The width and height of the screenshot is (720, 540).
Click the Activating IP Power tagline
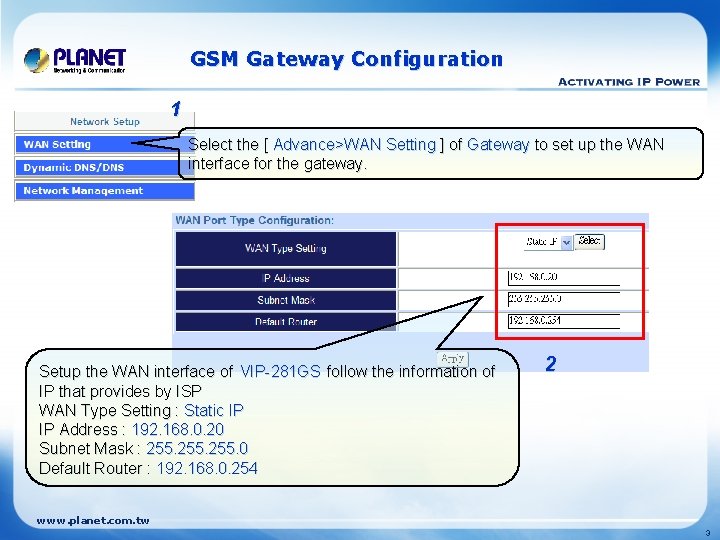(x=629, y=82)
